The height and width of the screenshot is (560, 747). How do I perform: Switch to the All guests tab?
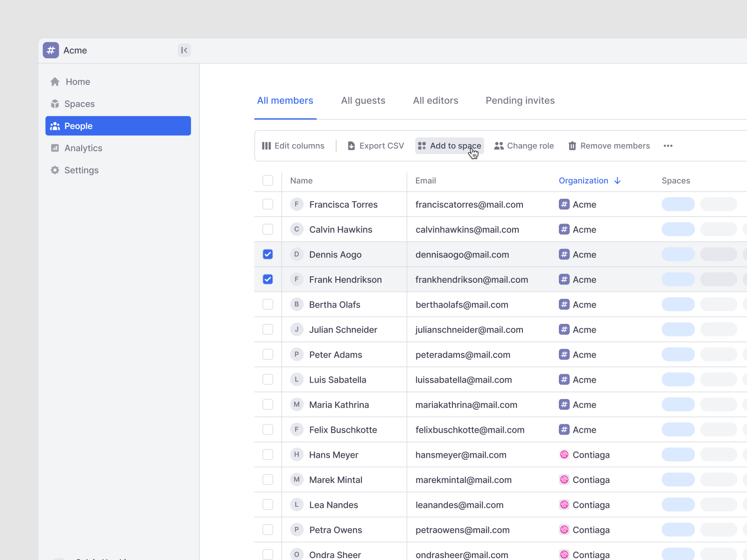pos(363,101)
